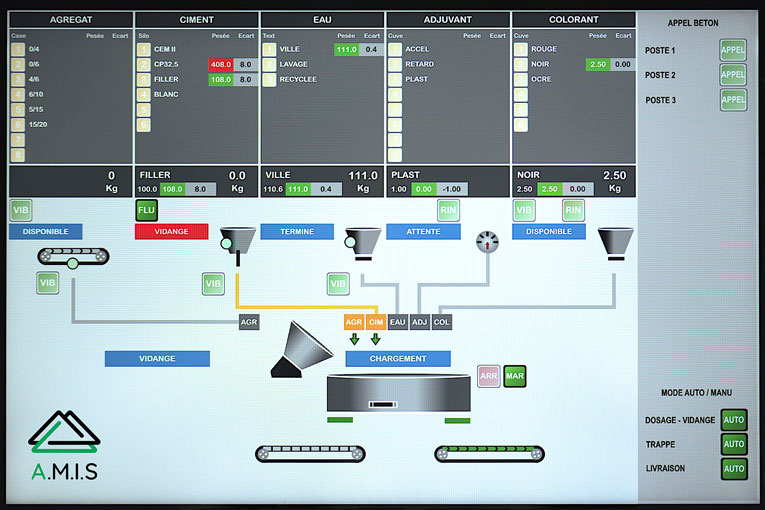Toggle Livraison AUTO mode
Screen dimensions: 765x510
point(734,467)
